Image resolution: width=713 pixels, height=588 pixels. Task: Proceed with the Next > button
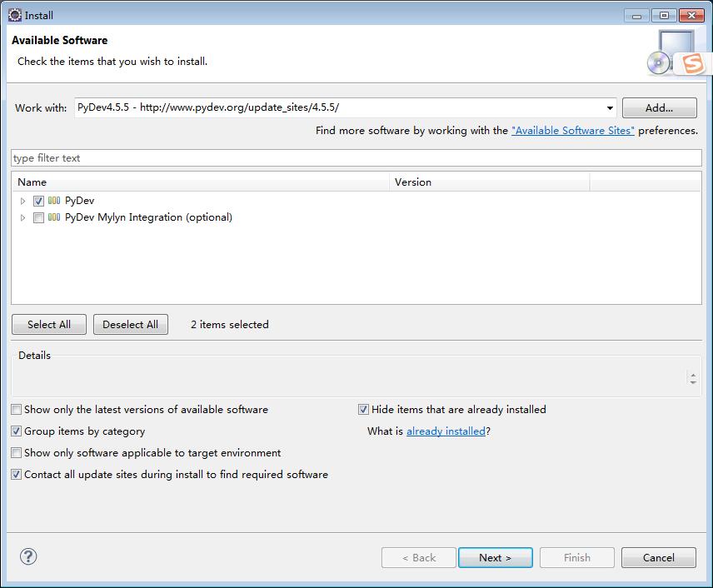(x=496, y=558)
